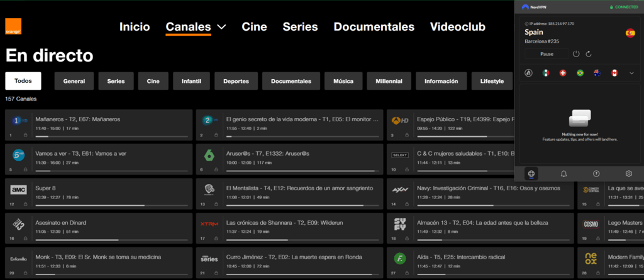Click the Super 8 progress bar
This screenshot has width=644, height=280.
112,205
